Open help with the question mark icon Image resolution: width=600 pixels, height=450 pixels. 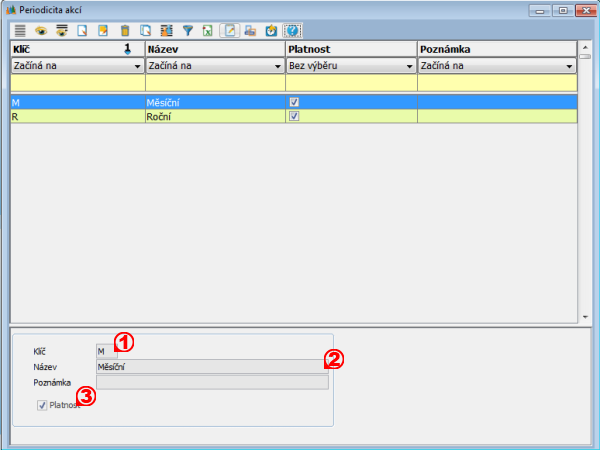pyautogui.click(x=291, y=31)
